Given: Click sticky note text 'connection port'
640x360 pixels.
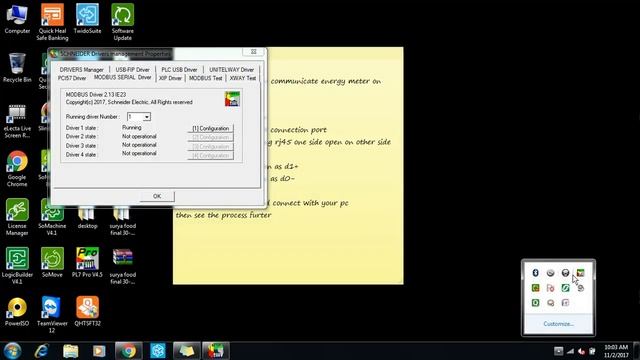Looking at the screenshot, I should 298,130.
